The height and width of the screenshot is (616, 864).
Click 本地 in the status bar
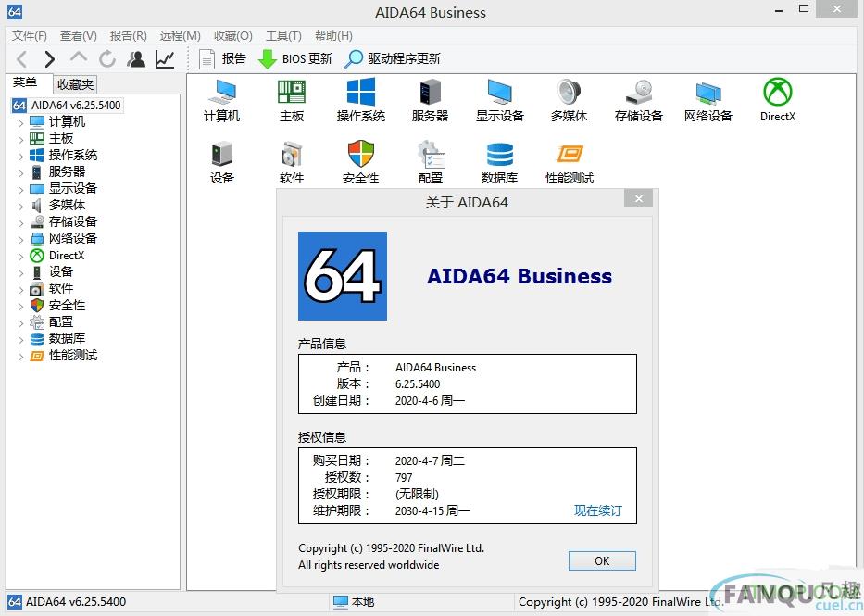coord(355,602)
